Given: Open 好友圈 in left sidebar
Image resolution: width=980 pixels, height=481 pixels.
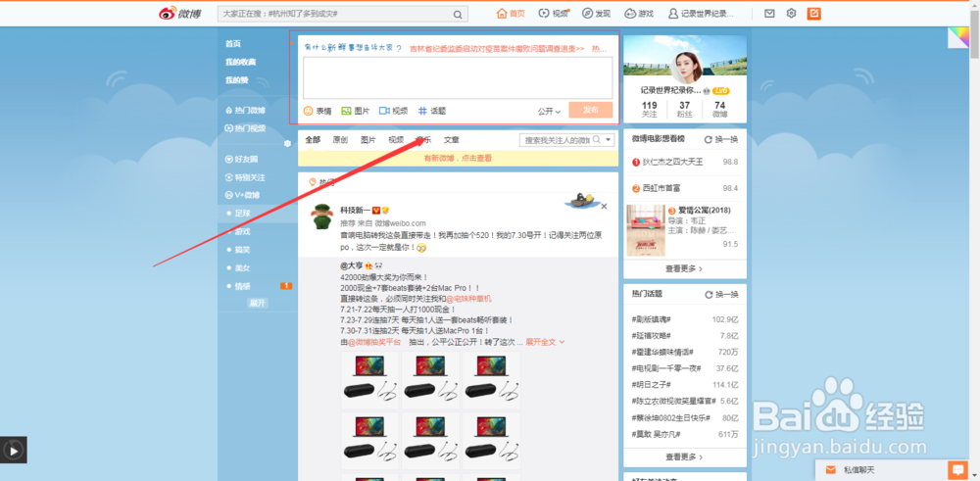Looking at the screenshot, I should click(x=241, y=160).
